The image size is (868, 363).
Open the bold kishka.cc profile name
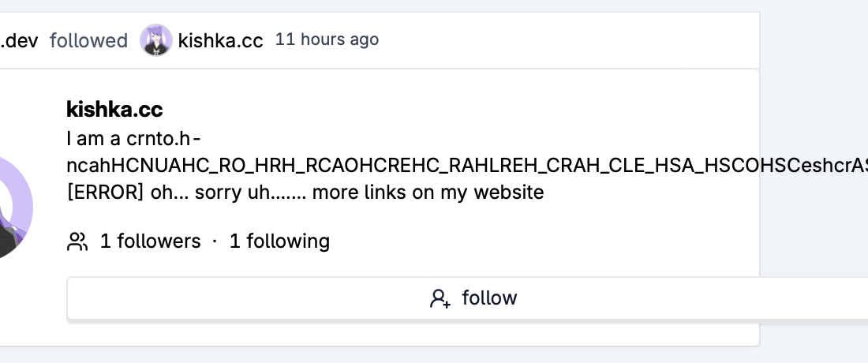[x=114, y=109]
